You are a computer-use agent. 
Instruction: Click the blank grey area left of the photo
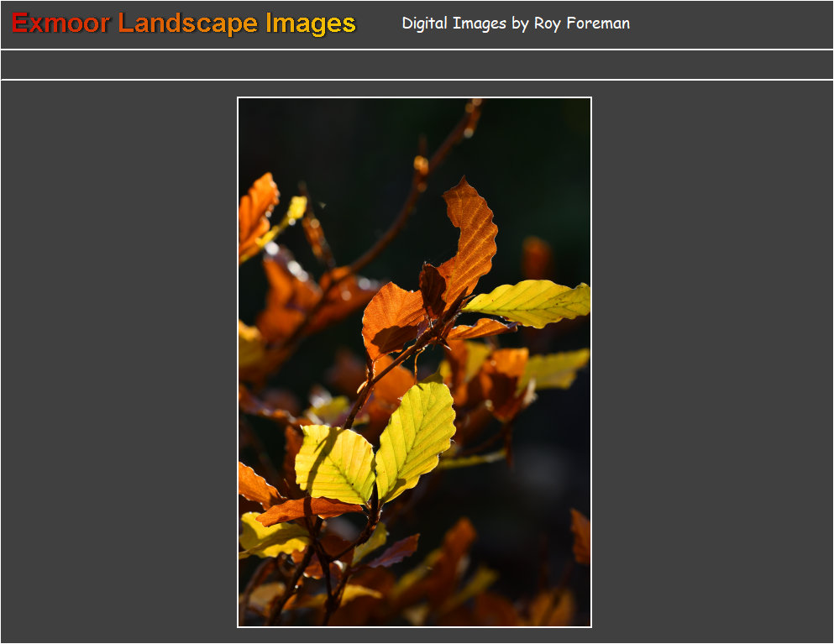[118, 361]
